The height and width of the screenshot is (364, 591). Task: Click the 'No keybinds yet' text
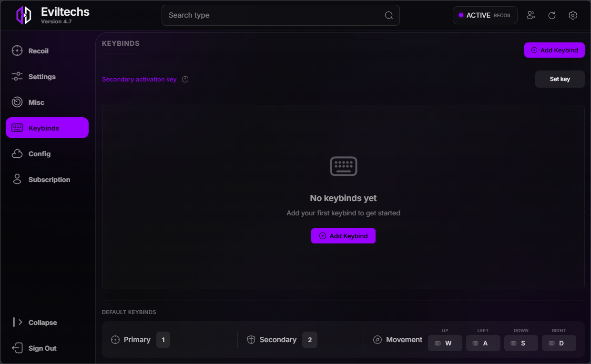click(x=343, y=198)
